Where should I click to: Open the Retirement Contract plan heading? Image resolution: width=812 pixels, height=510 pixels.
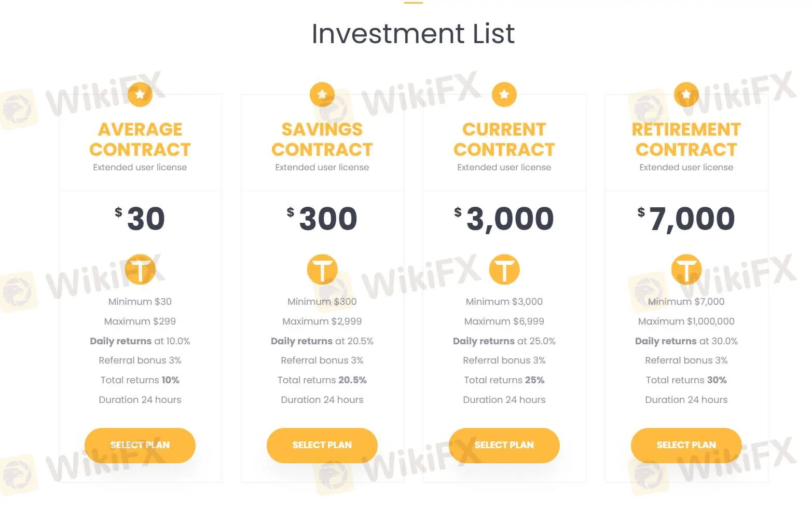point(686,139)
